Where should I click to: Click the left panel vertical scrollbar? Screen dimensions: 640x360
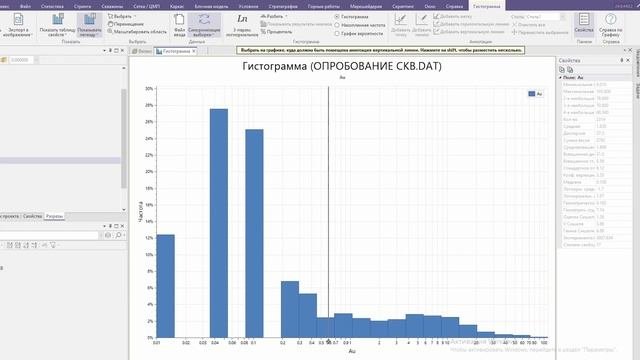[x=124, y=139]
